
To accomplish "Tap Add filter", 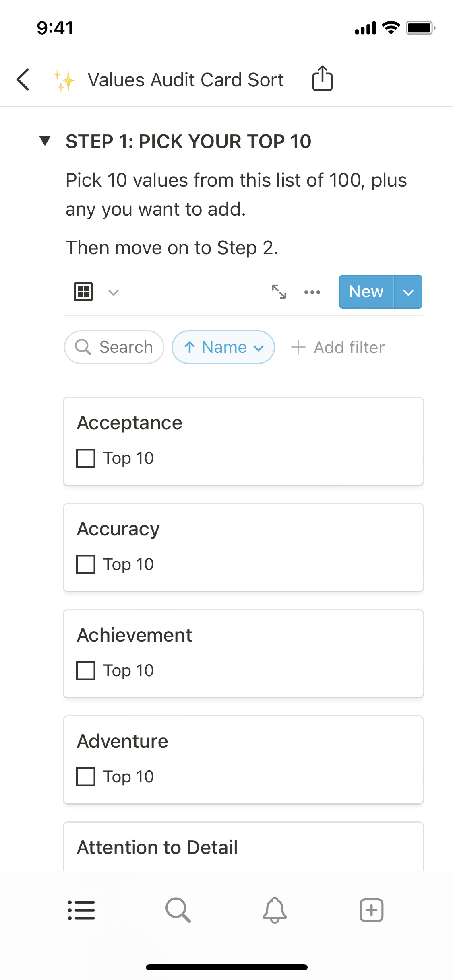I will pos(338,347).
